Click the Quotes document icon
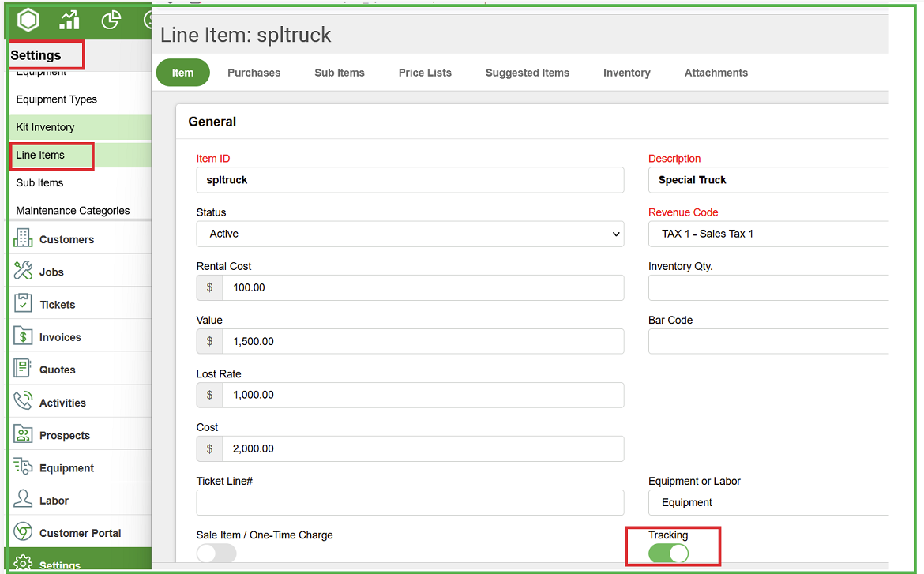This screenshot has width=924, height=574. click(23, 369)
